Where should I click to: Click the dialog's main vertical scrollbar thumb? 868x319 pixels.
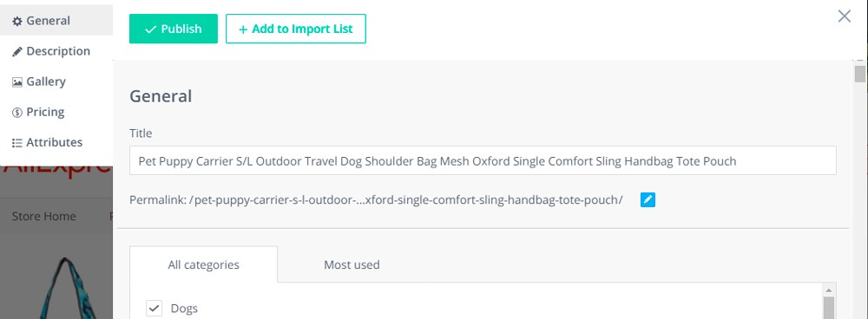(859, 74)
